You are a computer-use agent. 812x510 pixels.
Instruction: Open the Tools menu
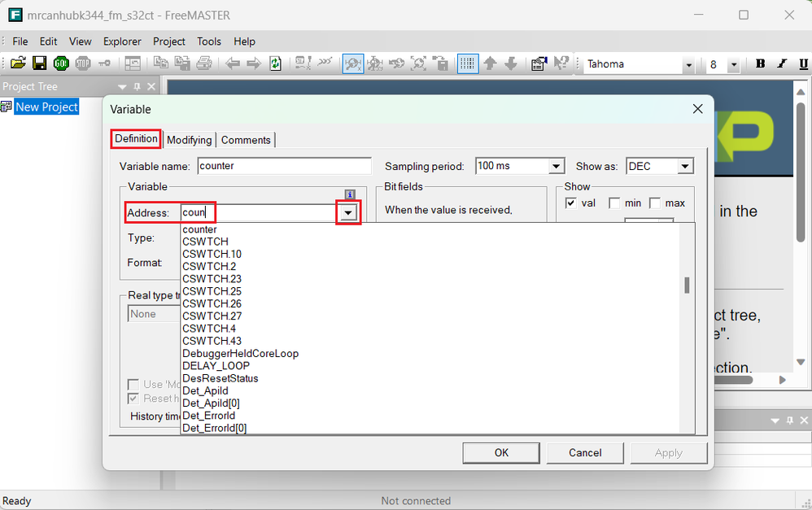coord(209,41)
